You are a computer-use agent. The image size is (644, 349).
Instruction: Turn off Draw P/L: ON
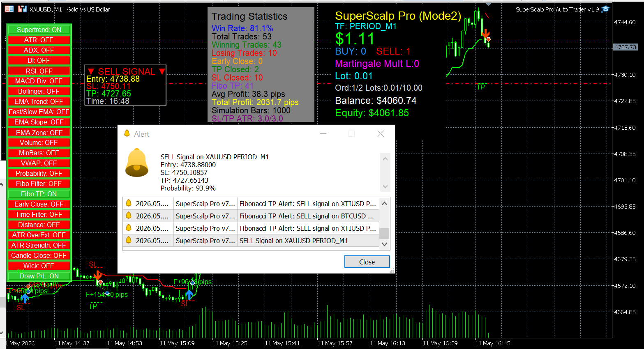click(39, 276)
